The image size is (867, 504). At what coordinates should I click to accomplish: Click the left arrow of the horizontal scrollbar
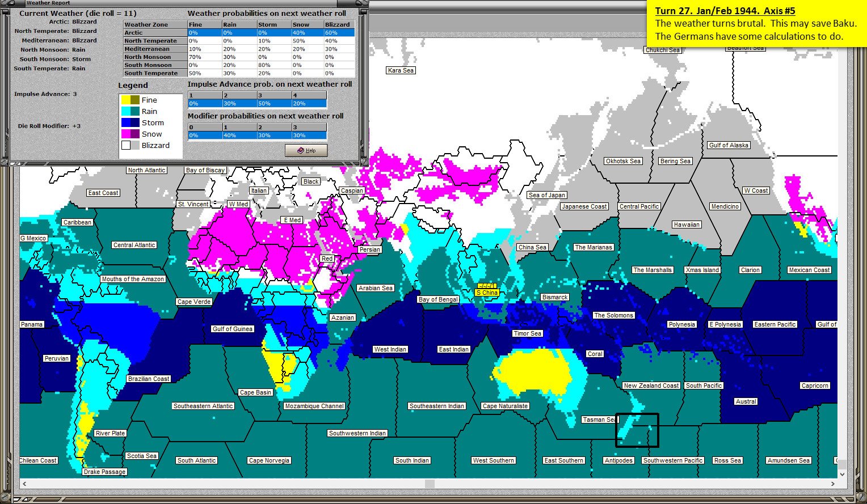pyautogui.click(x=24, y=484)
